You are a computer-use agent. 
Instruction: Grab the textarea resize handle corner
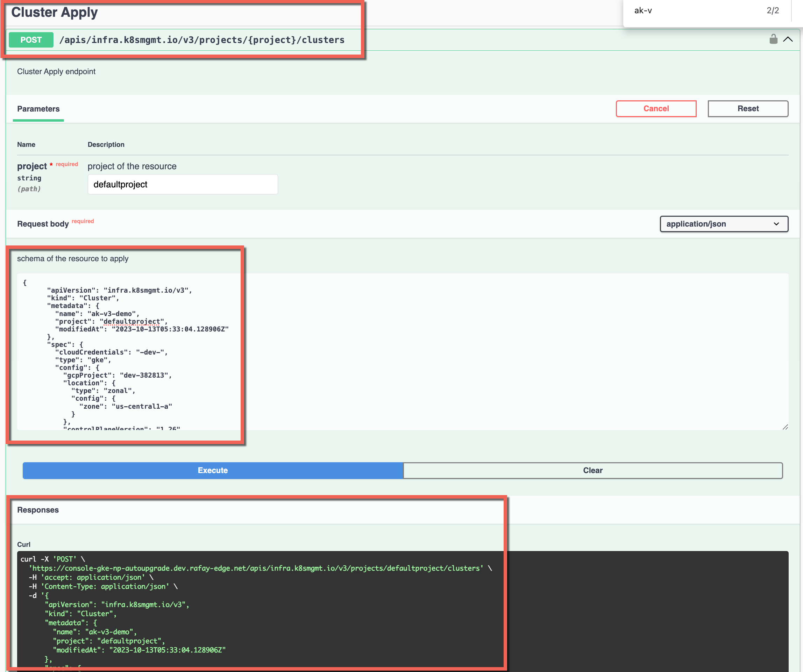pos(785,427)
